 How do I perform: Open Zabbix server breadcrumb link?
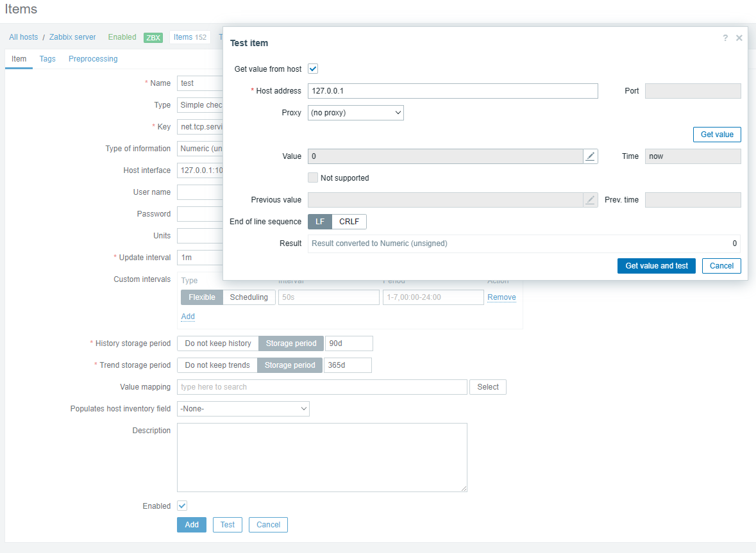72,37
